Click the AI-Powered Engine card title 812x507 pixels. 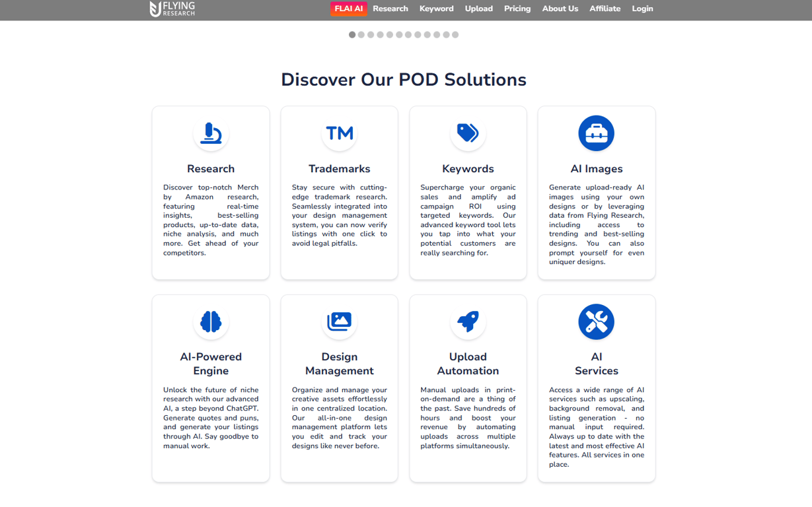(211, 364)
